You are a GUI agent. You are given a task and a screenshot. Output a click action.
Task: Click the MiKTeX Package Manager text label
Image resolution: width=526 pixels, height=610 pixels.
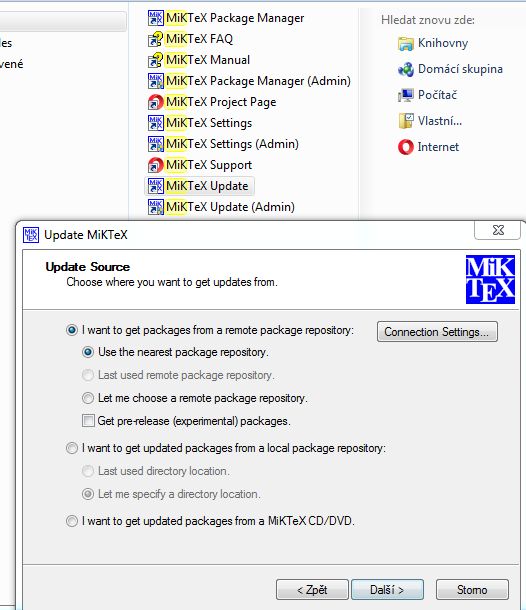pos(235,18)
